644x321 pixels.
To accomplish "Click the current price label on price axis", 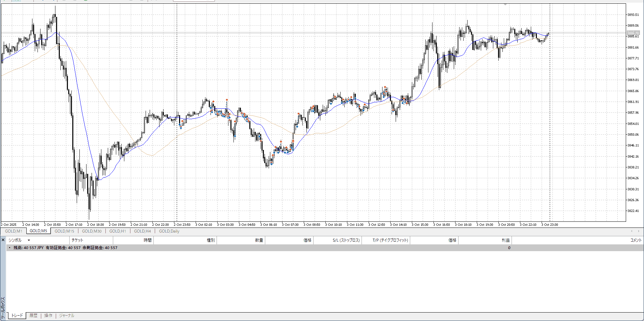I will [633, 33].
